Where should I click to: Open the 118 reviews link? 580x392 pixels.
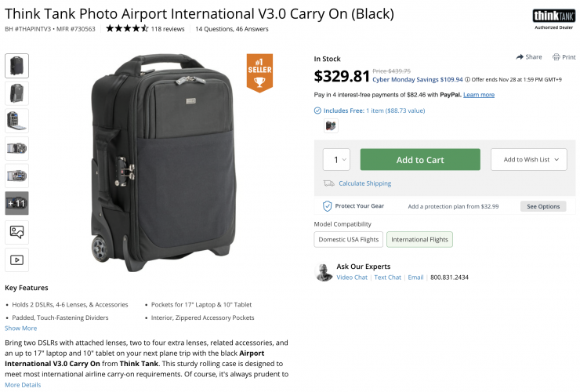pos(168,29)
